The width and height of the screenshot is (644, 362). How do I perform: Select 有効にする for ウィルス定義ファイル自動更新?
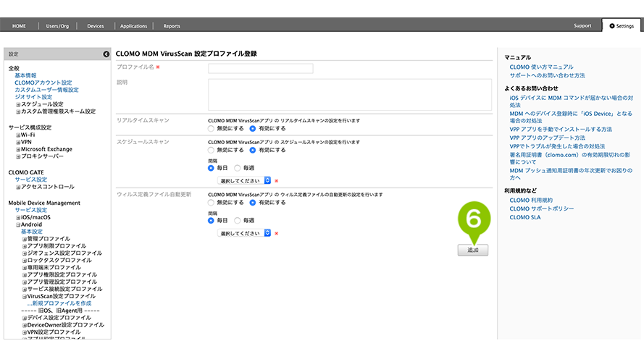pos(253,203)
